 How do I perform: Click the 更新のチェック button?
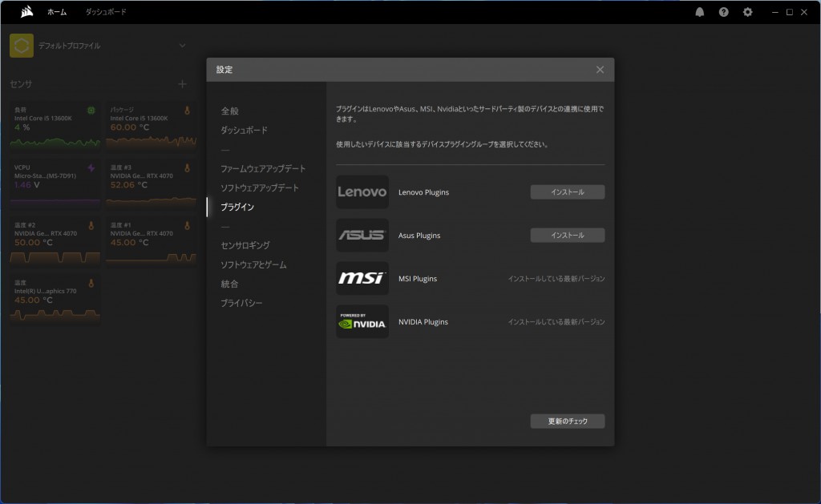(x=568, y=421)
